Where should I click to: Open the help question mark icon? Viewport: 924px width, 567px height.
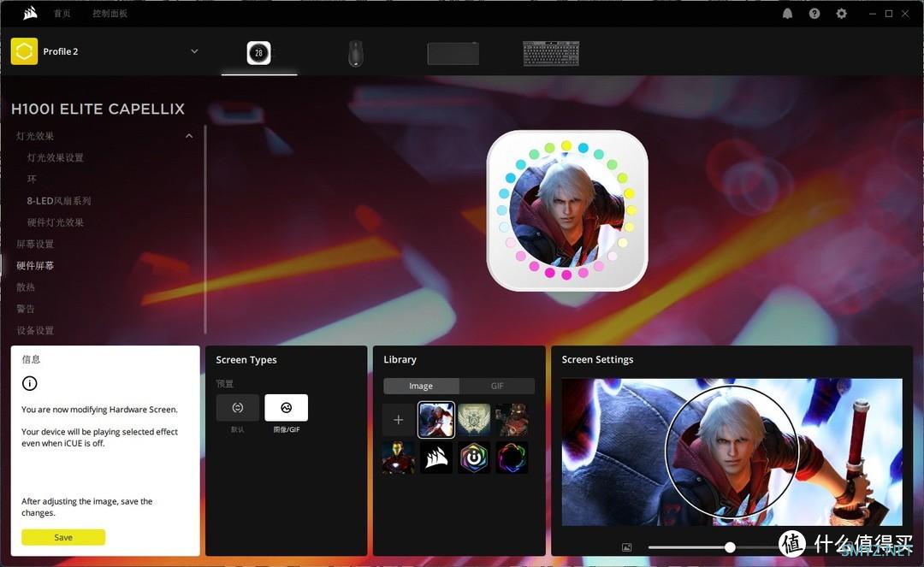[x=814, y=14]
